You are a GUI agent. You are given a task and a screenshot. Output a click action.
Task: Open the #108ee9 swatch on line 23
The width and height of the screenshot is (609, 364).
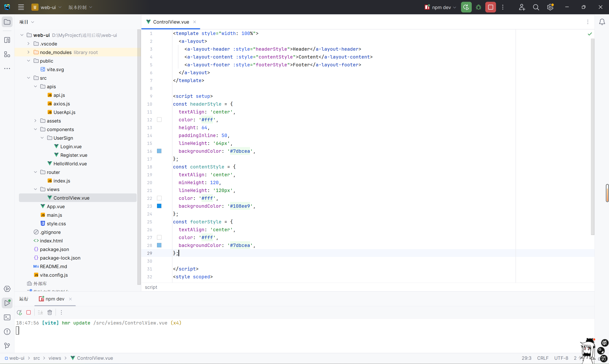click(159, 206)
